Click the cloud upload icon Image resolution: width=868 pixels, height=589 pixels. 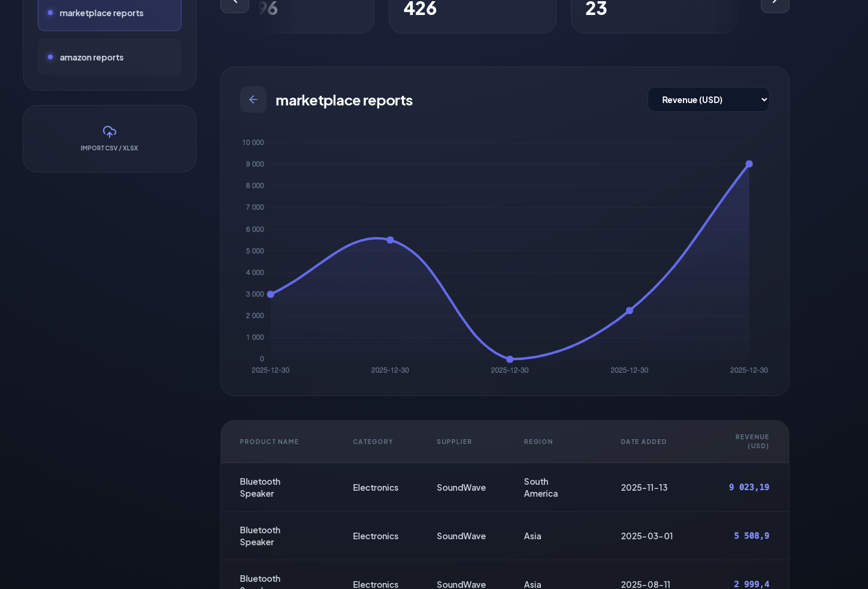[110, 132]
